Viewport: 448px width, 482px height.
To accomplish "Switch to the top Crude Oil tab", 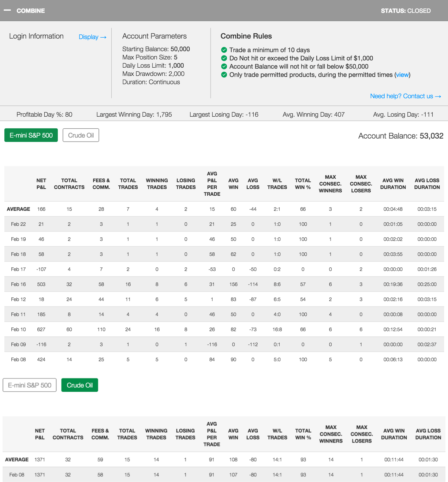I will click(x=81, y=135).
